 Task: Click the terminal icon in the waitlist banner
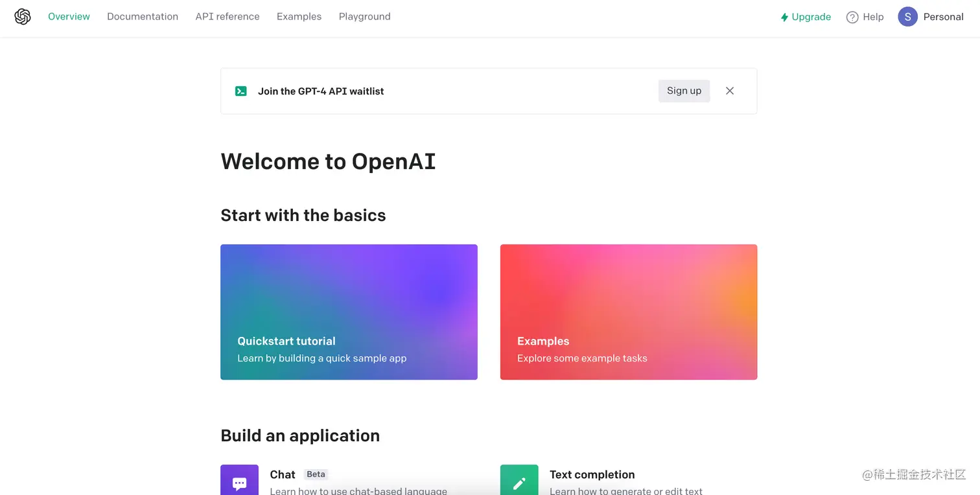[241, 91]
